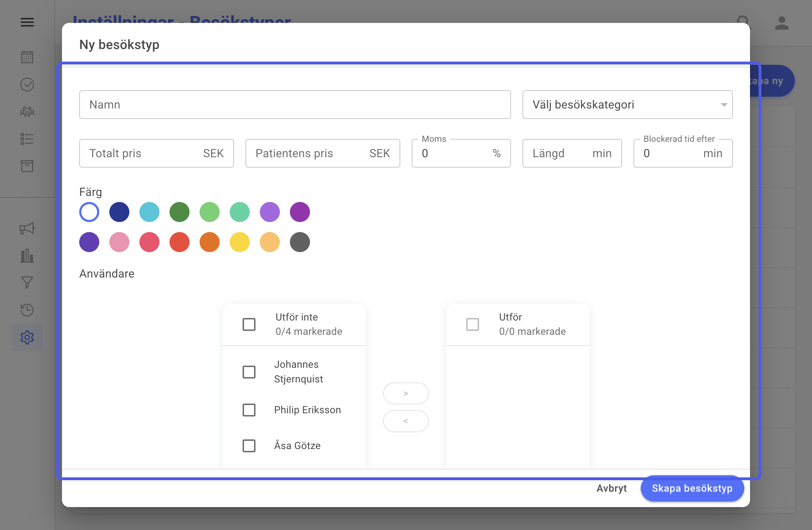
Task: Click the '>' move-right transfer button
Action: click(406, 394)
